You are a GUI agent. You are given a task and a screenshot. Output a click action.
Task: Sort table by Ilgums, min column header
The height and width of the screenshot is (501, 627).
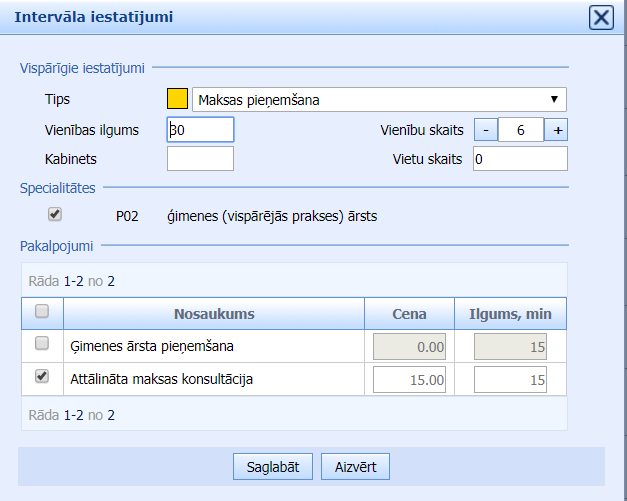(x=510, y=314)
